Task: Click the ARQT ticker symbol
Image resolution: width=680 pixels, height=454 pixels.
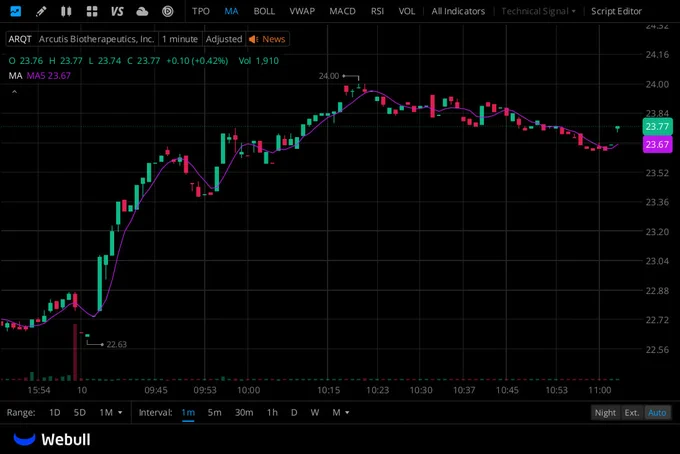Action: [x=20, y=39]
